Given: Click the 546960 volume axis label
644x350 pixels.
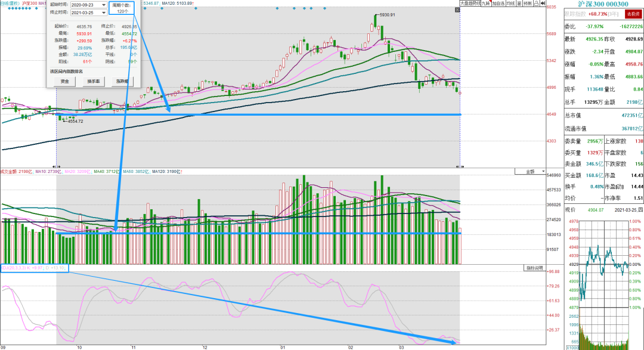Looking at the screenshot, I should click(x=553, y=175).
